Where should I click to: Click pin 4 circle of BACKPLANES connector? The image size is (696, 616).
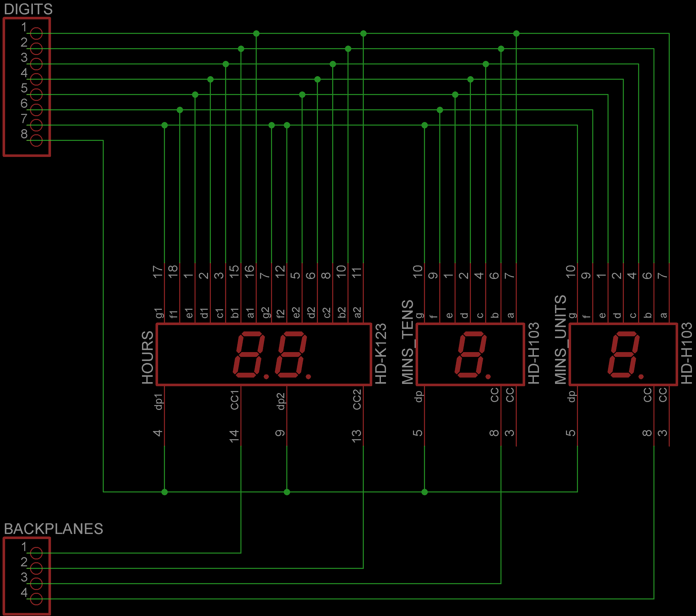(x=36, y=599)
